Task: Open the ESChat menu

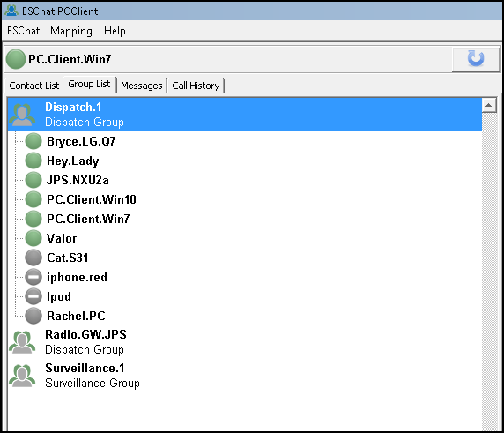Action: click(x=24, y=31)
